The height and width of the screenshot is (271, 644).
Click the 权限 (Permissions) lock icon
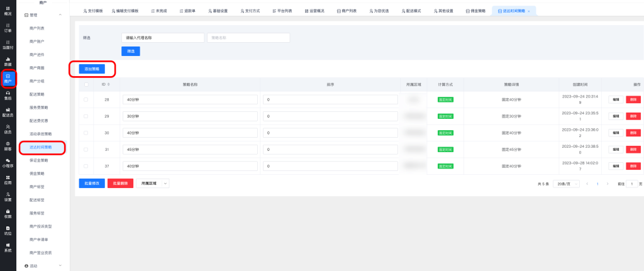pos(8,214)
